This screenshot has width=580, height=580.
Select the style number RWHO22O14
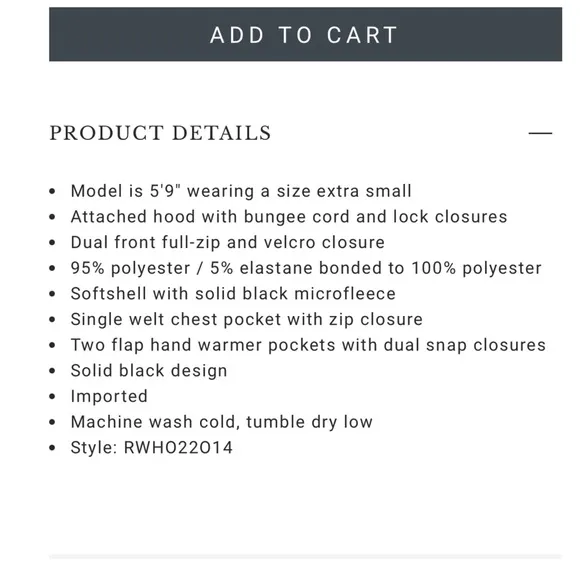(178, 448)
